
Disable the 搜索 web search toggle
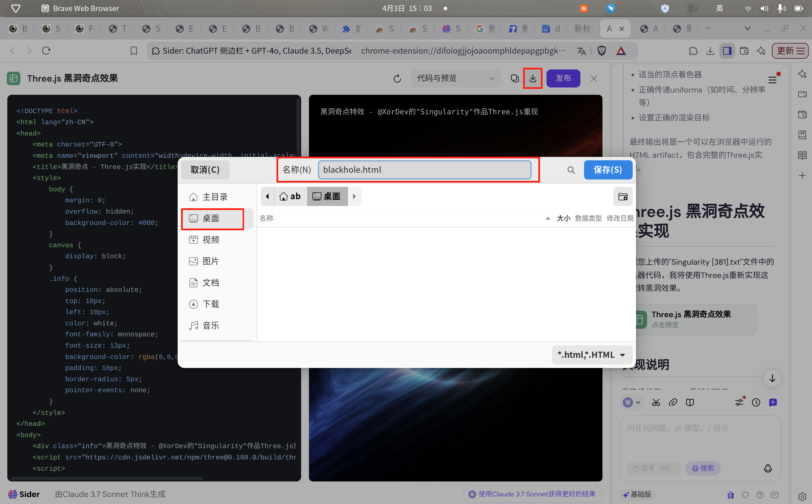(x=703, y=468)
